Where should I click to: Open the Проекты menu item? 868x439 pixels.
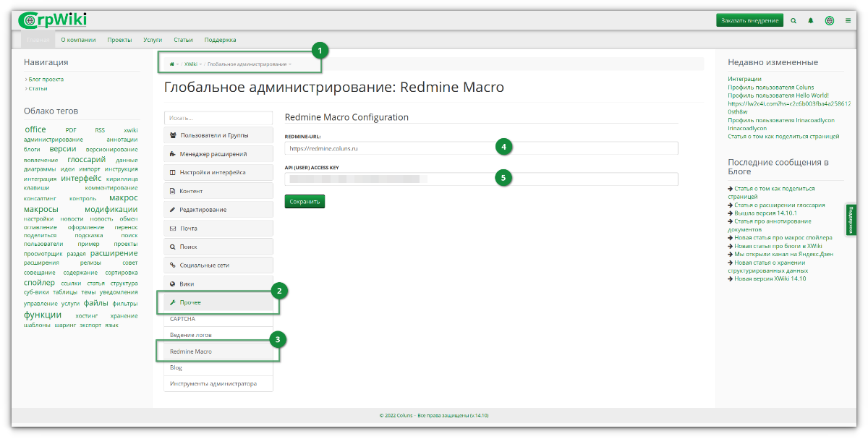point(119,40)
